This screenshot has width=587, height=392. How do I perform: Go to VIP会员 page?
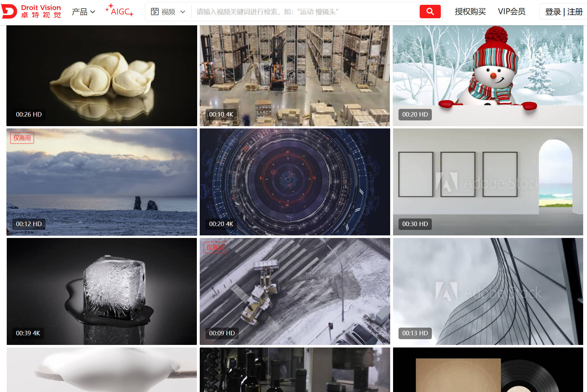click(x=511, y=12)
